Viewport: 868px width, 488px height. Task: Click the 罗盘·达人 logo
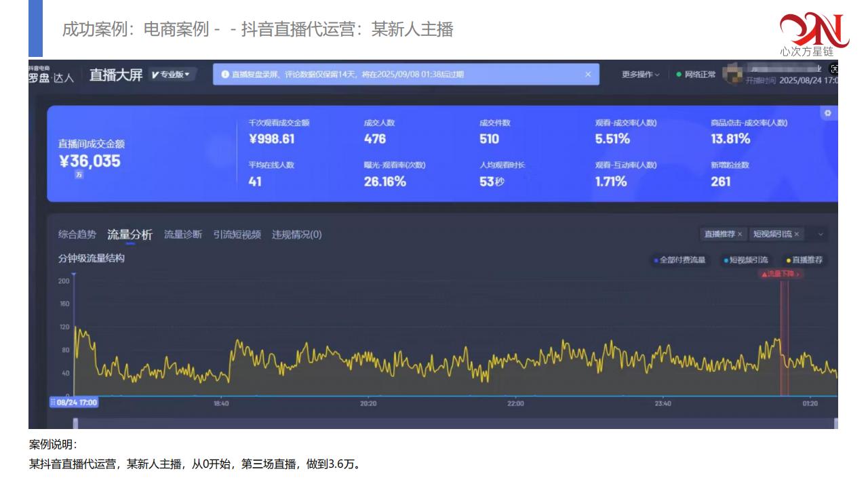[x=51, y=75]
